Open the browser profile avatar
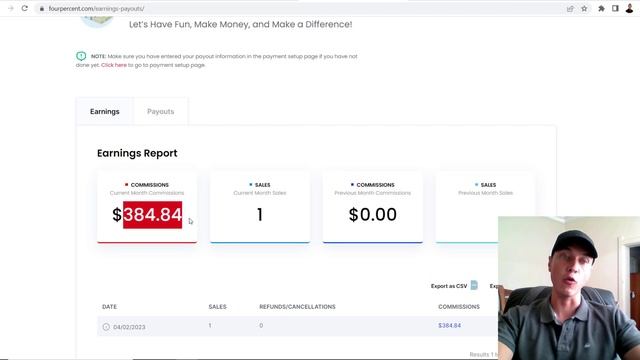 point(629,9)
